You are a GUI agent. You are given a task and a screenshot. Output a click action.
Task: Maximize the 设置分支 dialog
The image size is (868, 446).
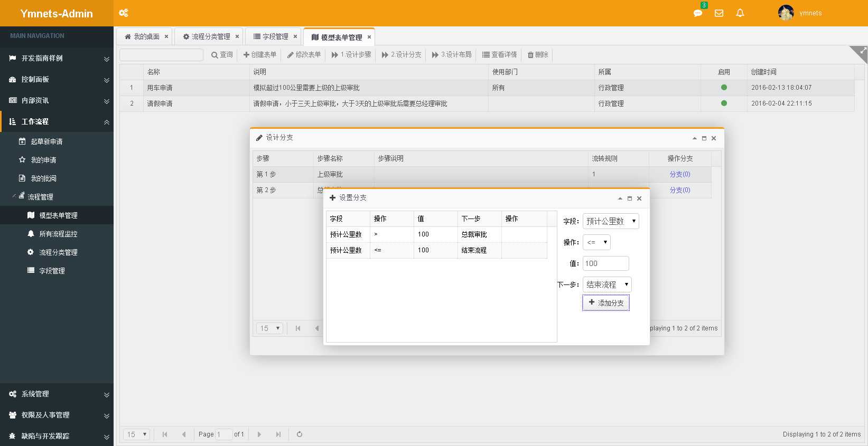(x=630, y=198)
